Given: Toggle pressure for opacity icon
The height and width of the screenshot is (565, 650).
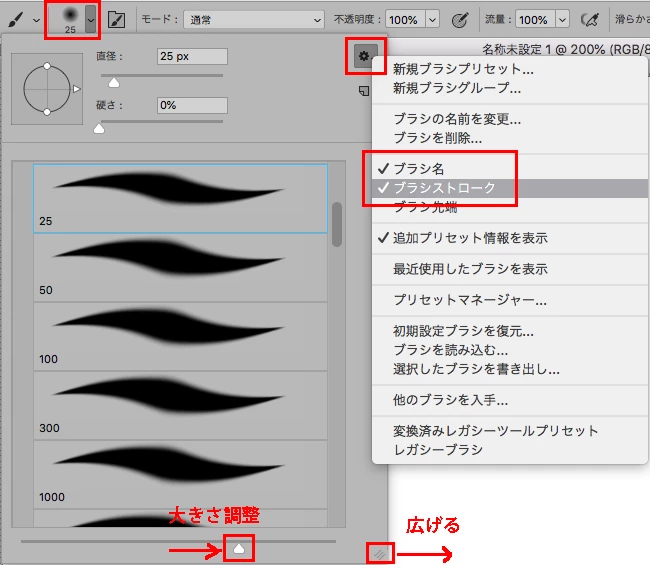Looking at the screenshot, I should click(459, 19).
